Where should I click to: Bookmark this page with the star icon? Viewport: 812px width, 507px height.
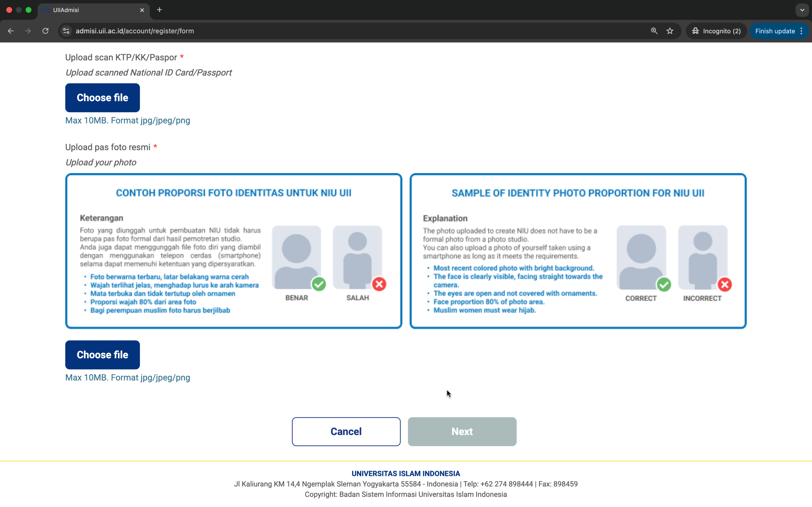point(670,31)
